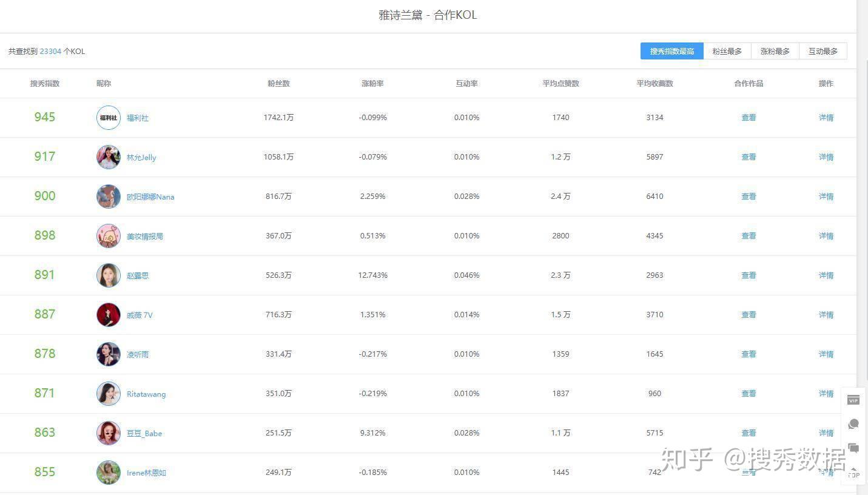Click 美妆情报局 pig avatar
Image resolution: width=868 pixels, height=495 pixels.
pos(109,236)
